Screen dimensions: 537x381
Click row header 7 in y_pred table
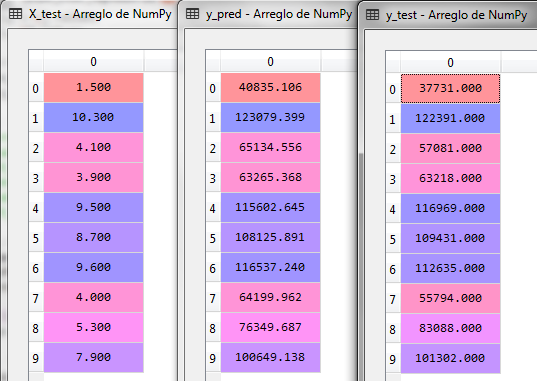coord(213,298)
